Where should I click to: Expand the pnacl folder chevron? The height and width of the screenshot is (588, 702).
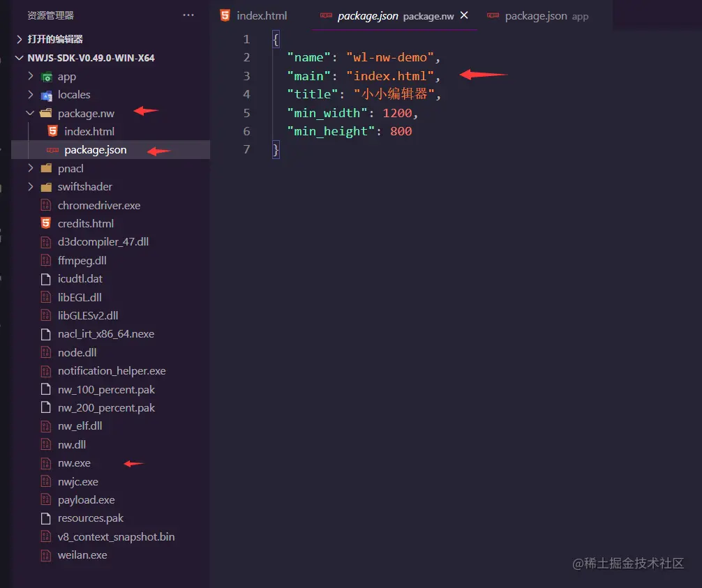coord(31,168)
